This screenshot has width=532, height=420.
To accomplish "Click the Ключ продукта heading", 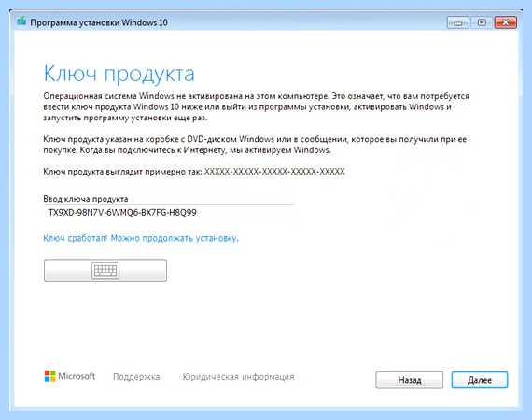I will point(119,74).
